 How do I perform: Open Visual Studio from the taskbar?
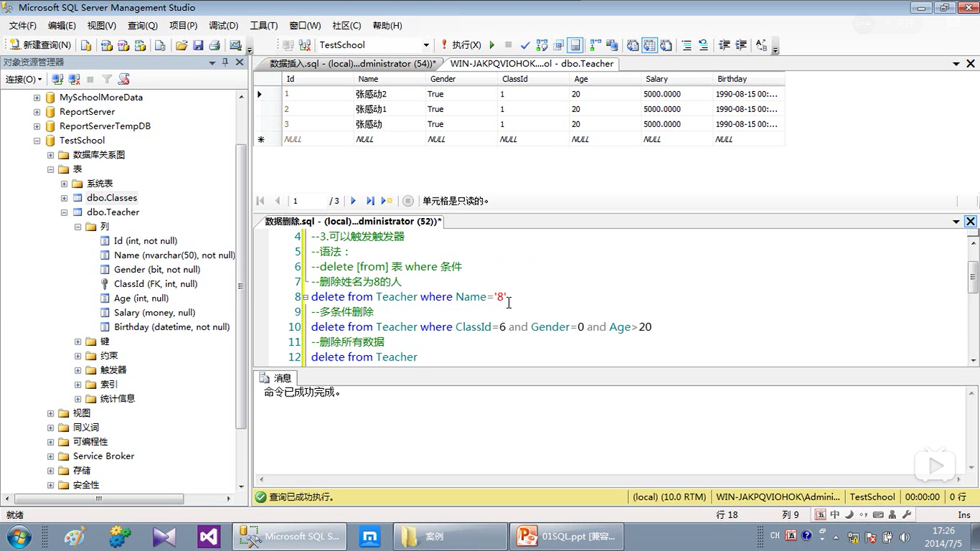[x=209, y=536]
